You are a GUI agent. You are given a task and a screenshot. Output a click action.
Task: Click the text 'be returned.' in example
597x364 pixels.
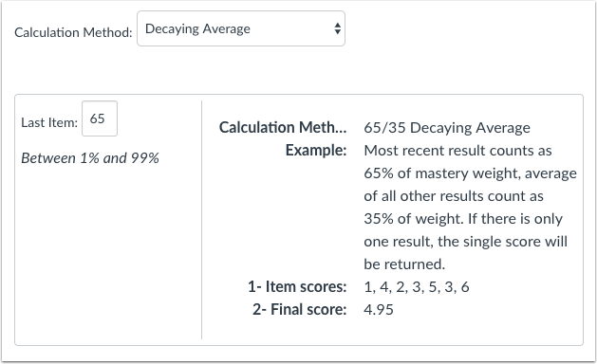click(x=404, y=264)
